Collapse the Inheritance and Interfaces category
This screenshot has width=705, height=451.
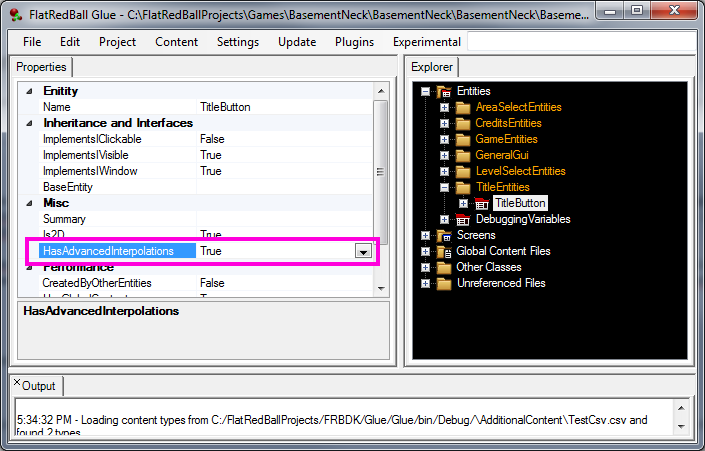(29, 123)
